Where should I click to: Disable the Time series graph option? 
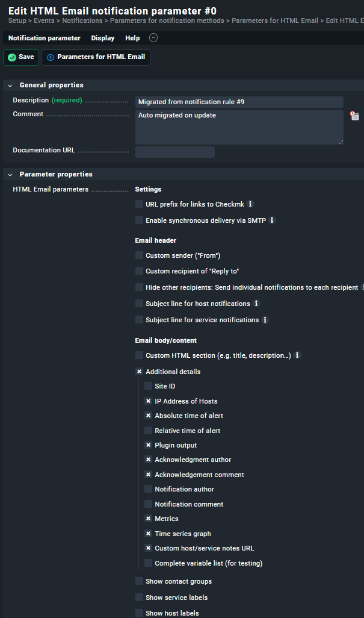(x=148, y=534)
